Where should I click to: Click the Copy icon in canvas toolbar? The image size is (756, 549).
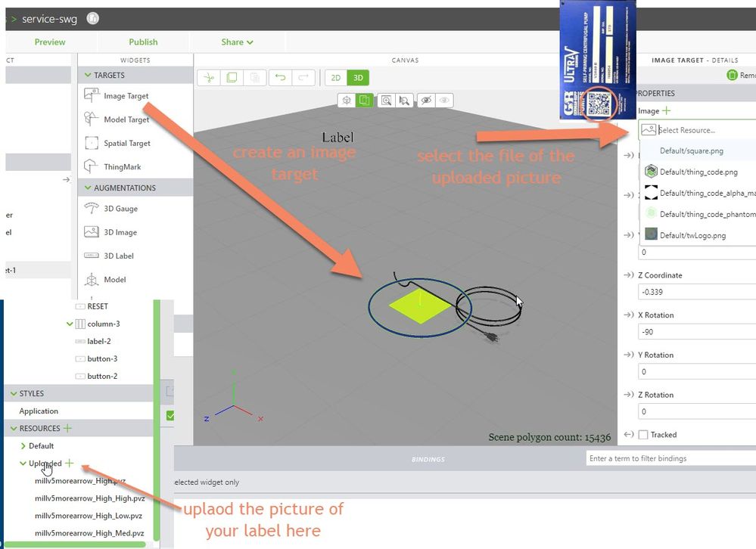tap(232, 78)
